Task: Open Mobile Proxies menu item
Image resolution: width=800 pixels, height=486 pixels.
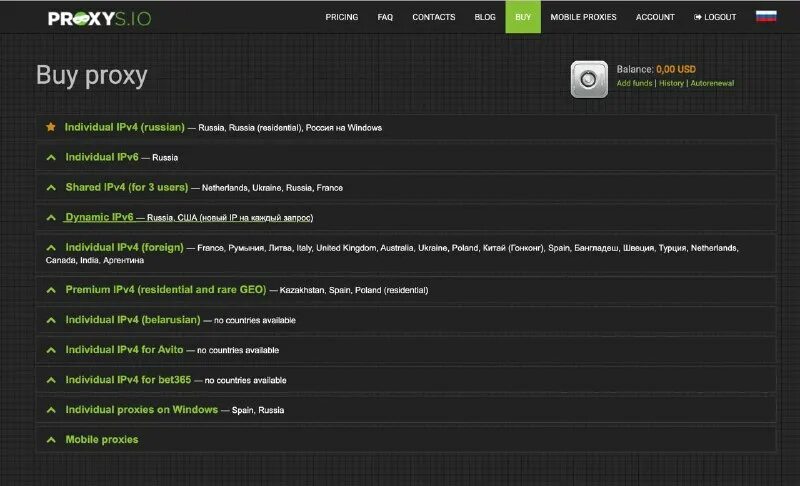Action: coord(583,17)
